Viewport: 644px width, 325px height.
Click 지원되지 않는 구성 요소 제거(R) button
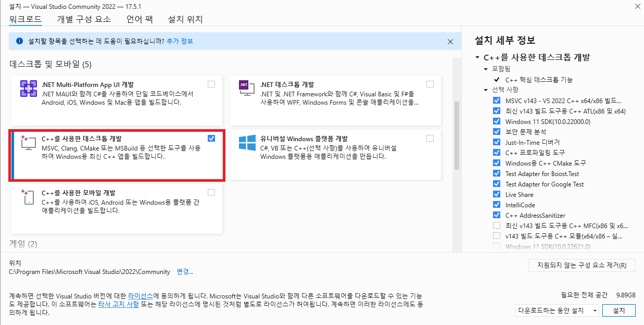click(582, 265)
